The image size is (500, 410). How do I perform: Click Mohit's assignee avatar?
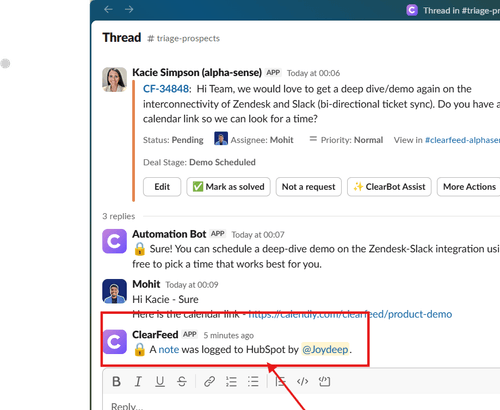click(221, 138)
